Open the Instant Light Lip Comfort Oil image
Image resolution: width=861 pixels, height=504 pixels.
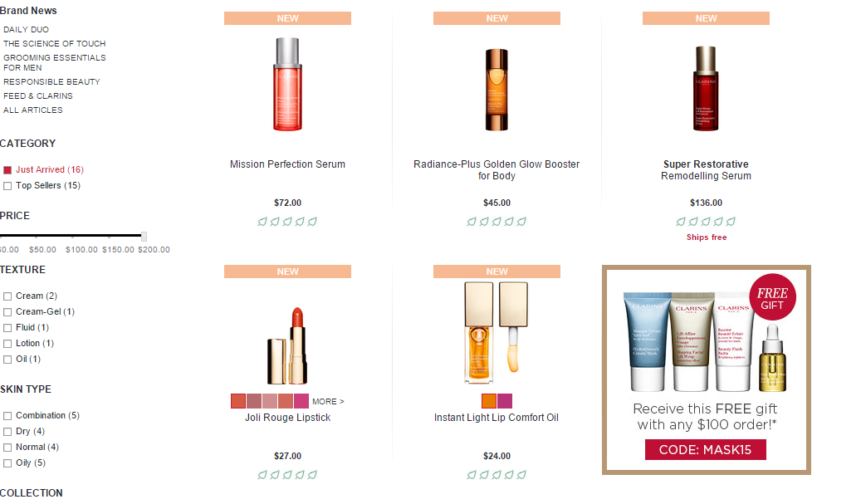[496, 333]
